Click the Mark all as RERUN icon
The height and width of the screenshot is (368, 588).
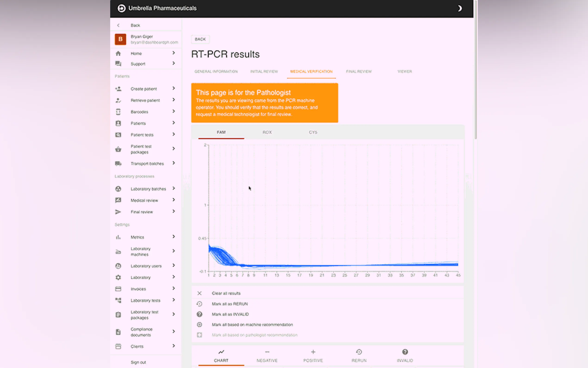tap(199, 304)
